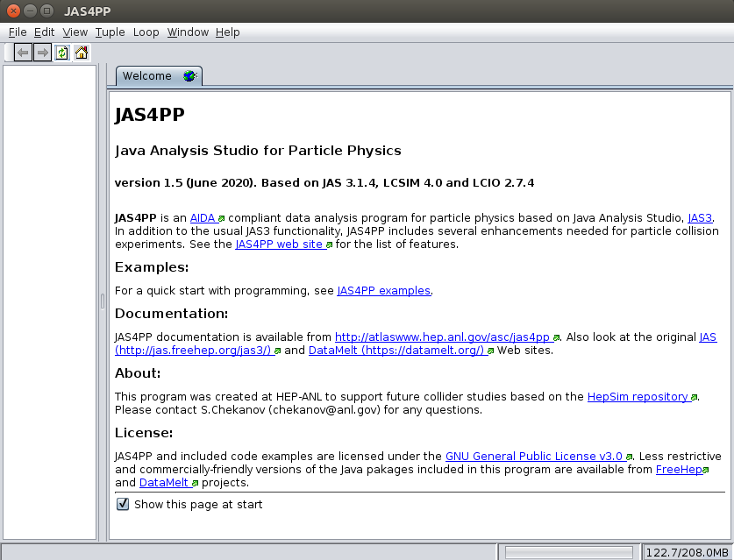The image size is (734, 560).
Task: Click the status bar progress bar
Action: coord(569,552)
